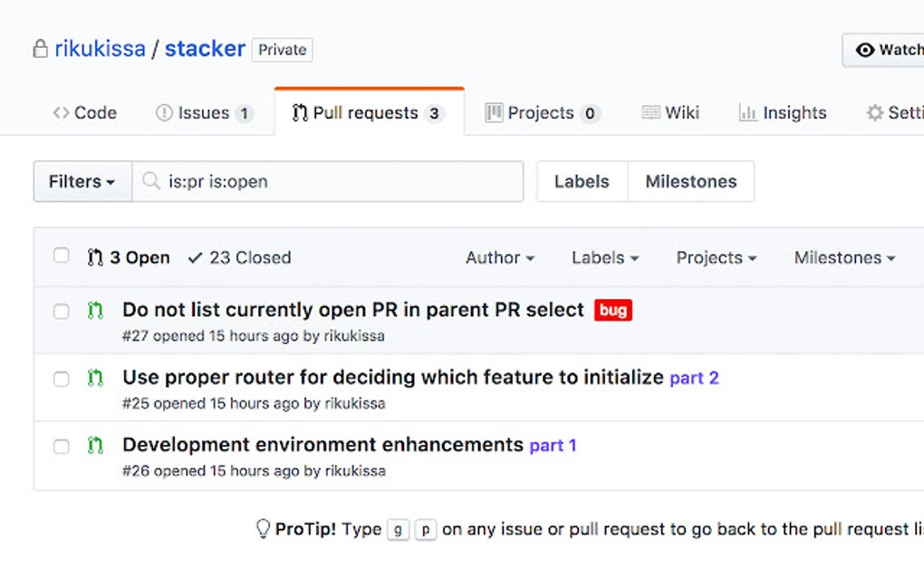Expand the Author dropdown
924x578 pixels.
[x=499, y=257]
